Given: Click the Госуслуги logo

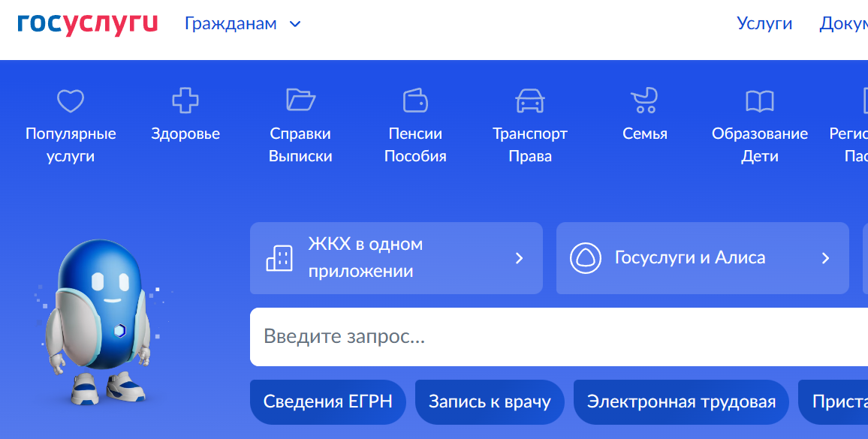Looking at the screenshot, I should click(x=86, y=23).
